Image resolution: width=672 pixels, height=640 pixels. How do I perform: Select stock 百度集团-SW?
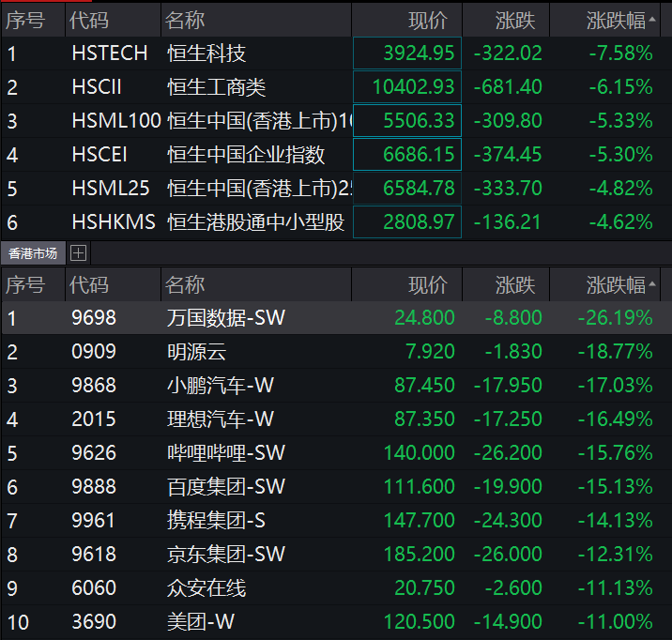[x=226, y=487]
